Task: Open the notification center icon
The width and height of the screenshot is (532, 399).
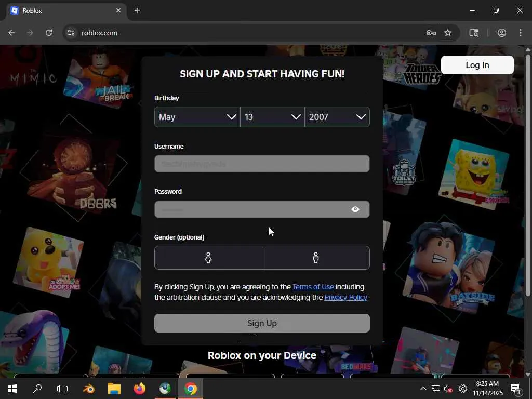Action: click(516, 389)
